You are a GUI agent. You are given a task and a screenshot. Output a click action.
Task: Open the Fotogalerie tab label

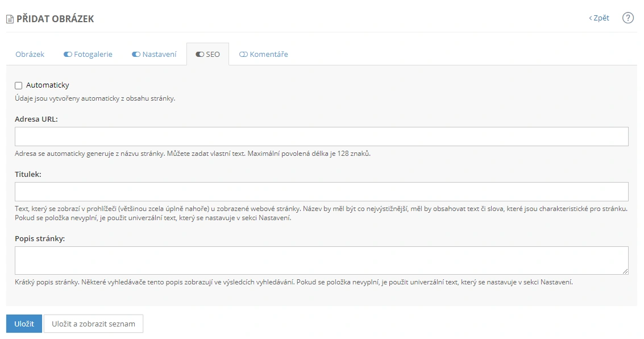click(x=93, y=55)
